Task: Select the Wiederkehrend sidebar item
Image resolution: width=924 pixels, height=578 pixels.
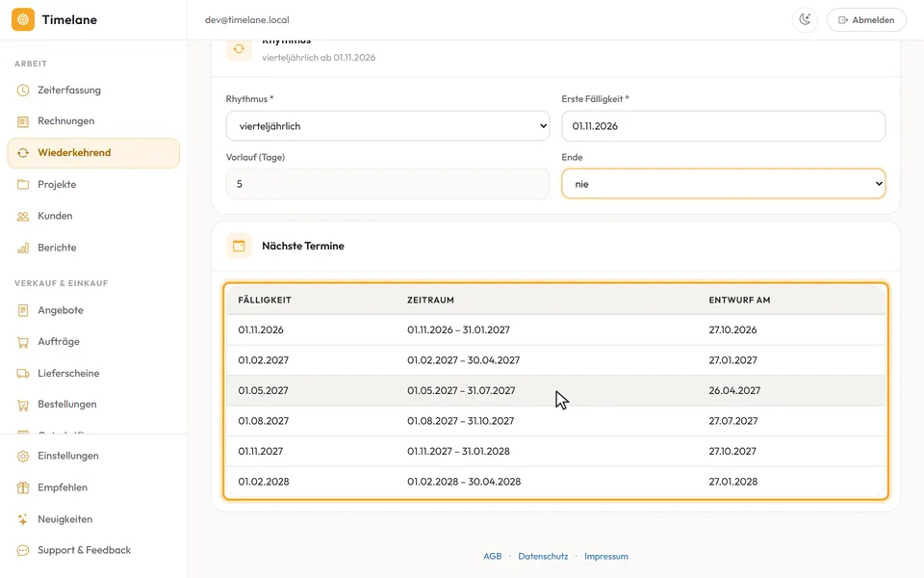Action: click(x=93, y=153)
